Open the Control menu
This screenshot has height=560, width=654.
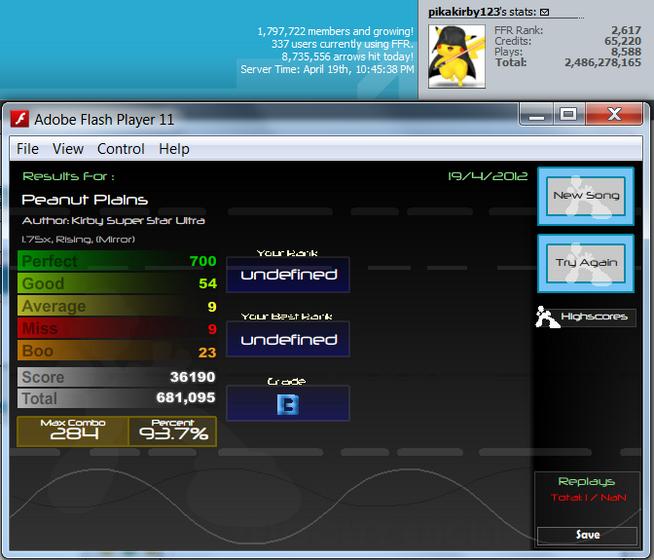click(121, 149)
